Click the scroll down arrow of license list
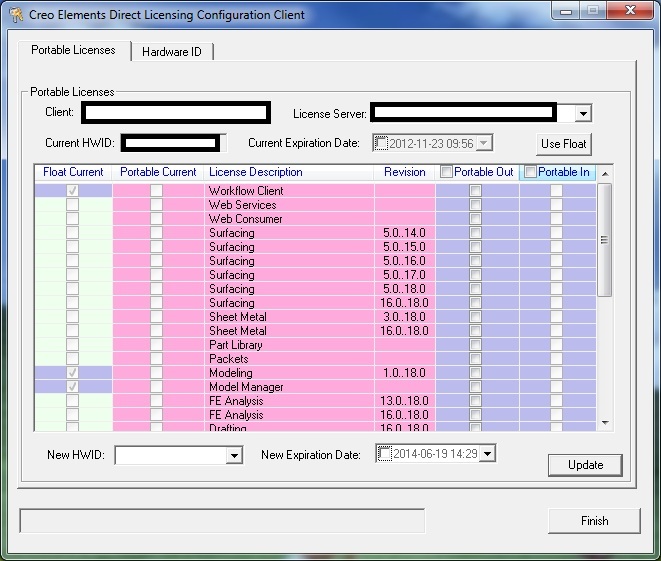The image size is (661, 561). (605, 423)
